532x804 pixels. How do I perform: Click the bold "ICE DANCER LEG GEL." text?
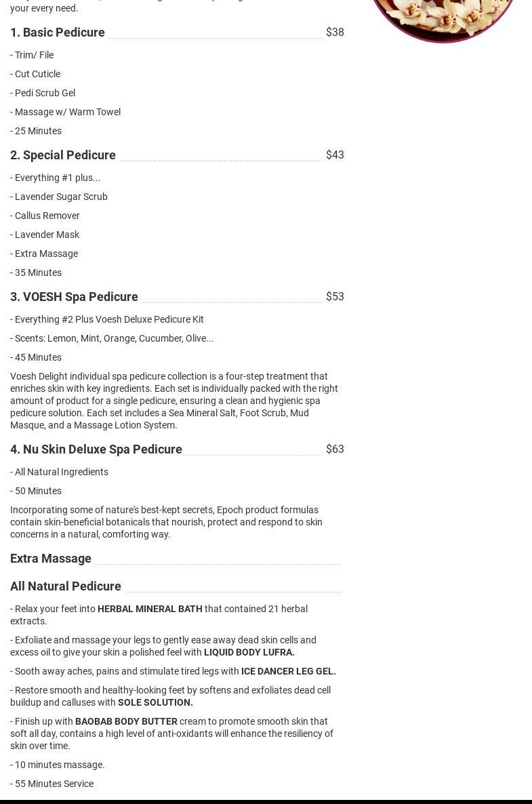tap(288, 671)
